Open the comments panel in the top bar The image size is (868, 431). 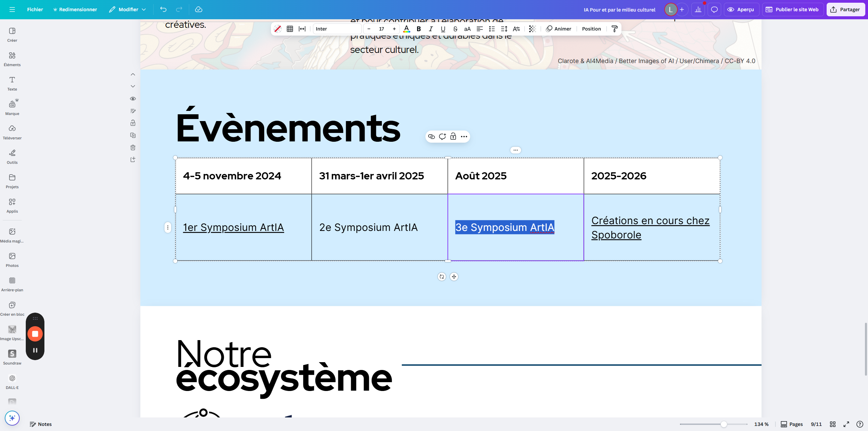[x=714, y=9]
